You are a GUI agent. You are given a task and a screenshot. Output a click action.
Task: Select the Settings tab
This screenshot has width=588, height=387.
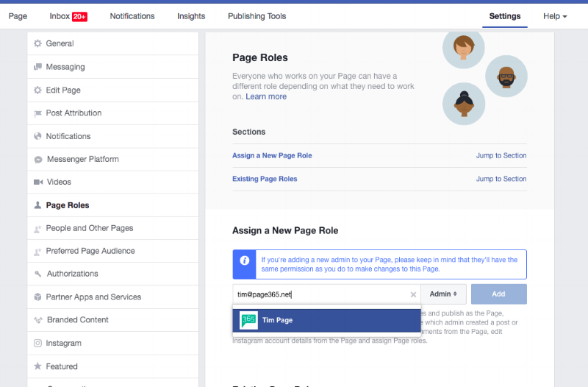point(505,16)
